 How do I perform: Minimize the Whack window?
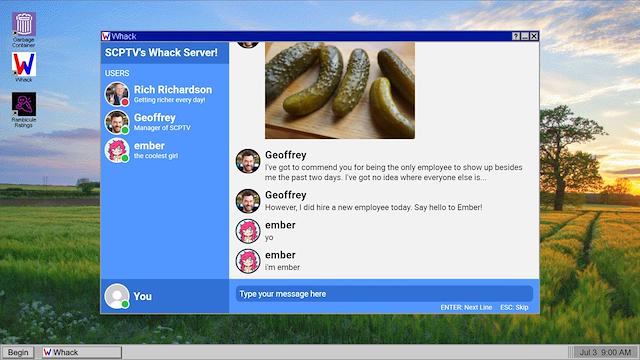tap(524, 36)
